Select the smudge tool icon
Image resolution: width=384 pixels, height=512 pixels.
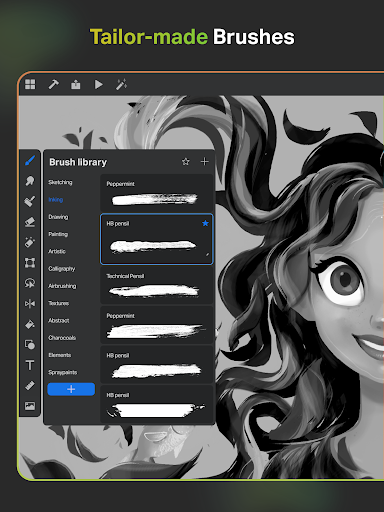pyautogui.click(x=30, y=181)
